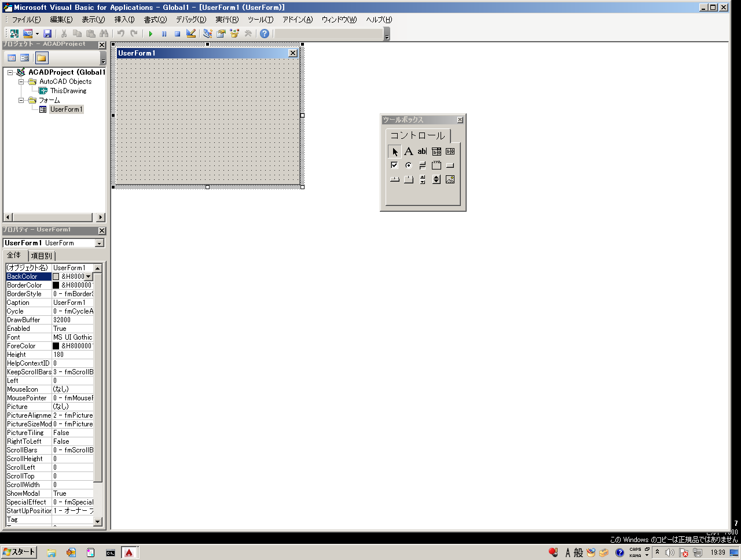This screenshot has width=741, height=560.
Task: Click the View AutoCAD toolbar icon
Action: [x=14, y=34]
